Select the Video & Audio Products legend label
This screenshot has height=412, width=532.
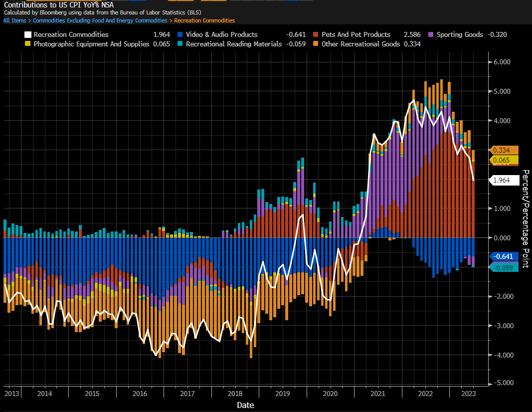[221, 34]
